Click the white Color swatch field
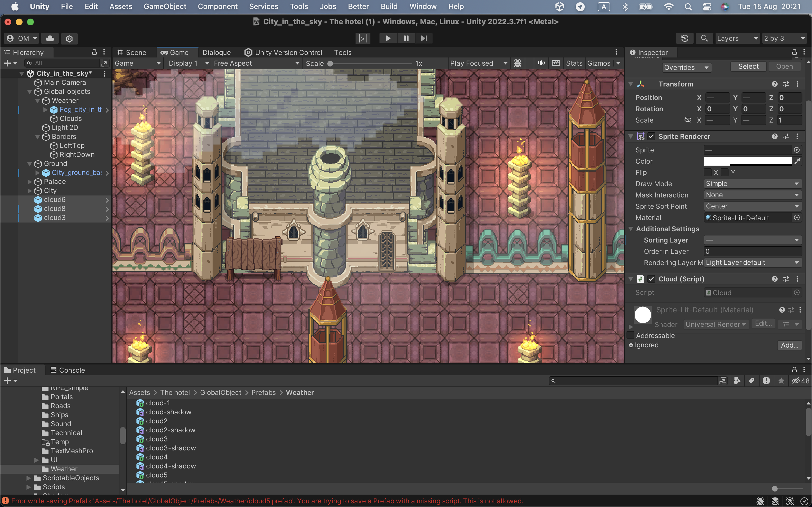 pyautogui.click(x=748, y=161)
